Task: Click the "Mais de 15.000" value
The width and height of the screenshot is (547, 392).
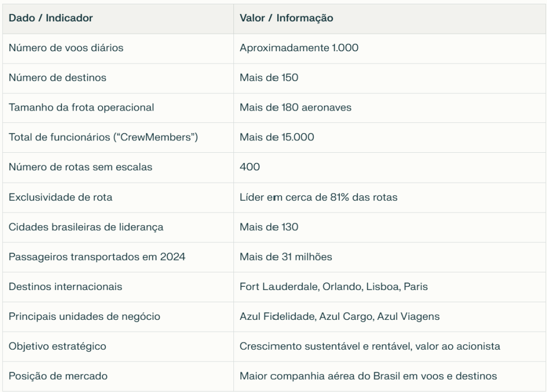Action: coord(277,137)
